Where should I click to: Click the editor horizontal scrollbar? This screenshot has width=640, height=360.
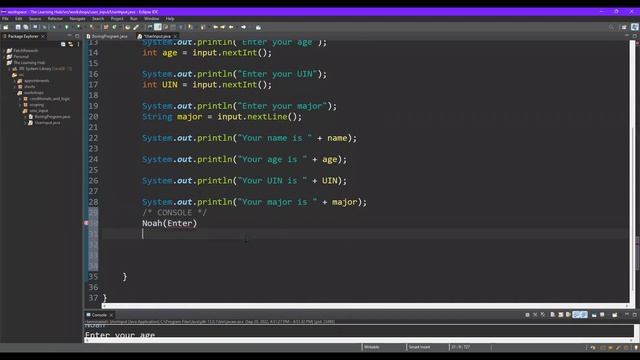[366, 306]
